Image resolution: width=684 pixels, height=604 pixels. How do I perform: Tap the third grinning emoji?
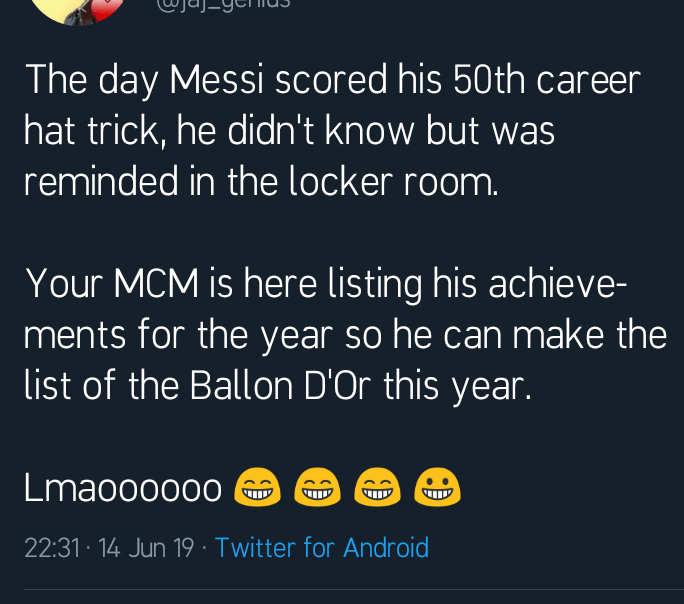377,487
